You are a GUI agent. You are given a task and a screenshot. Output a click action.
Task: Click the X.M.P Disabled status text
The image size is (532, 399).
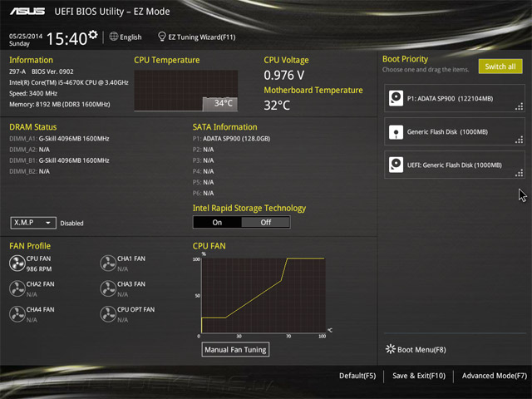(72, 224)
